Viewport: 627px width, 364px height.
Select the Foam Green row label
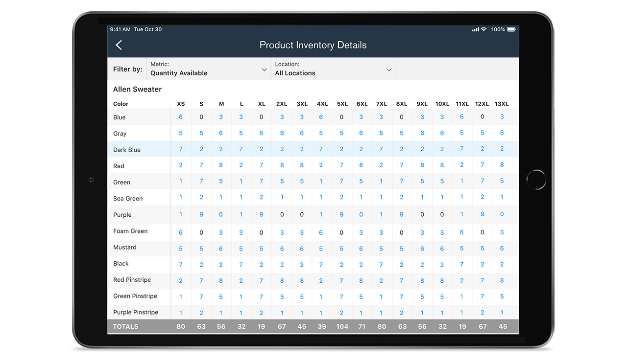coord(130,231)
